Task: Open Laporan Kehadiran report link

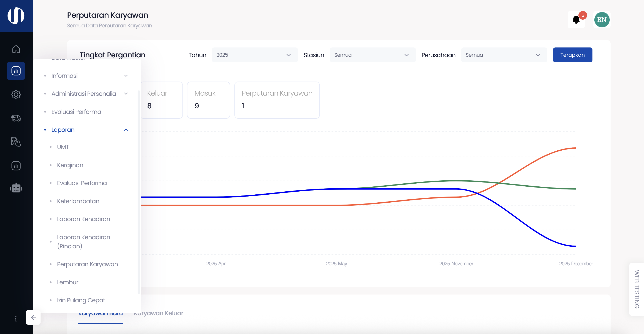Action: pyautogui.click(x=83, y=219)
